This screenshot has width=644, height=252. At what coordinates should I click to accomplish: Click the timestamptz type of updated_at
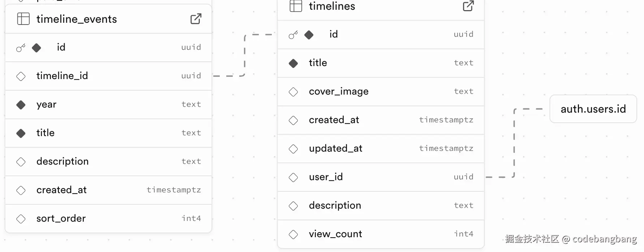[x=446, y=148]
